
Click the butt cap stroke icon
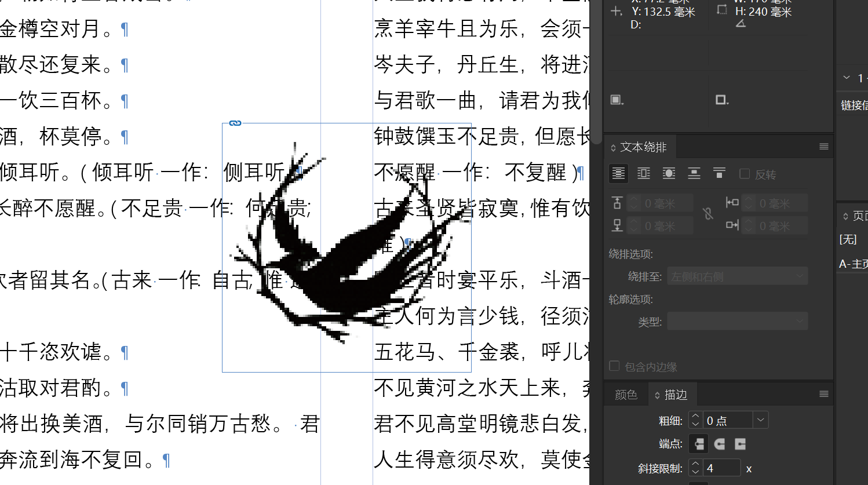[699, 444]
